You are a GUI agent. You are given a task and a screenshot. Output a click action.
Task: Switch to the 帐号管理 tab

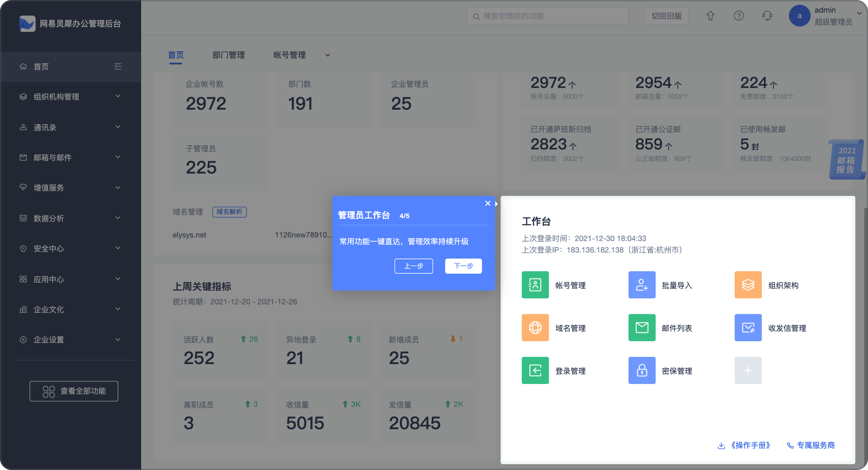click(289, 55)
